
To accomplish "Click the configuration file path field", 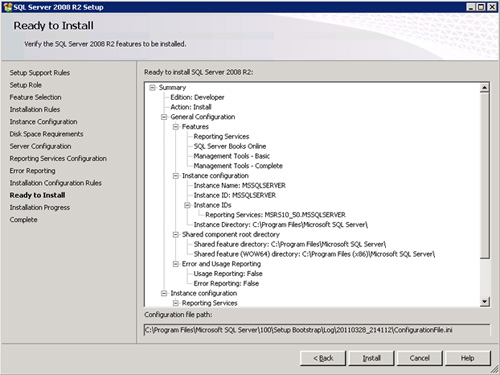I will (x=317, y=330).
